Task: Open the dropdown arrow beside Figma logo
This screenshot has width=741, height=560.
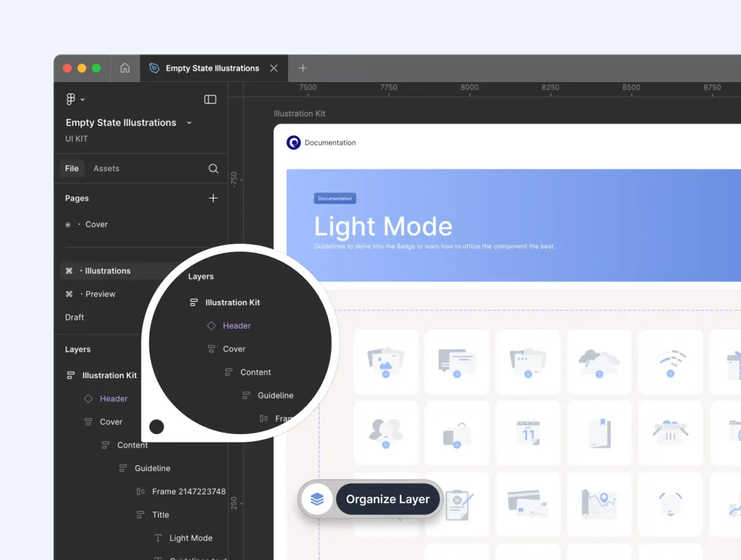Action: pyautogui.click(x=83, y=100)
